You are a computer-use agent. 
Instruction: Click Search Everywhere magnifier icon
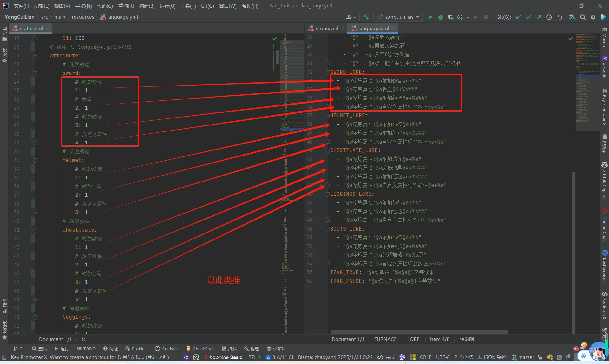click(583, 17)
